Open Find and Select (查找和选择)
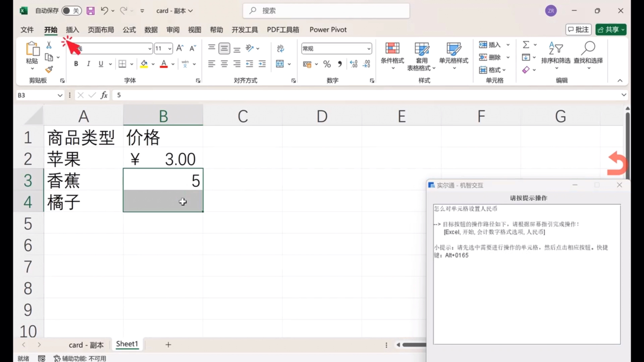Viewport: 644px width, 362px height. 588,56
